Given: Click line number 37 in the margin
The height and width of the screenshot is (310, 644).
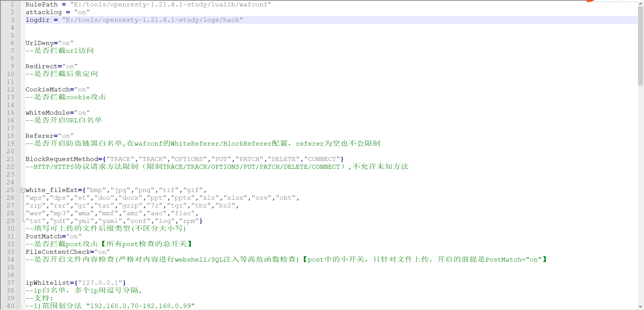Looking at the screenshot, I should point(10,283).
